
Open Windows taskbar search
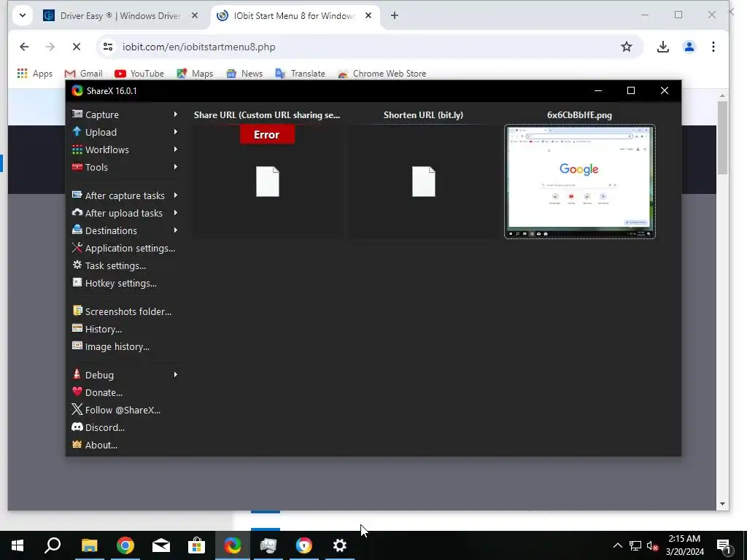tap(53, 545)
